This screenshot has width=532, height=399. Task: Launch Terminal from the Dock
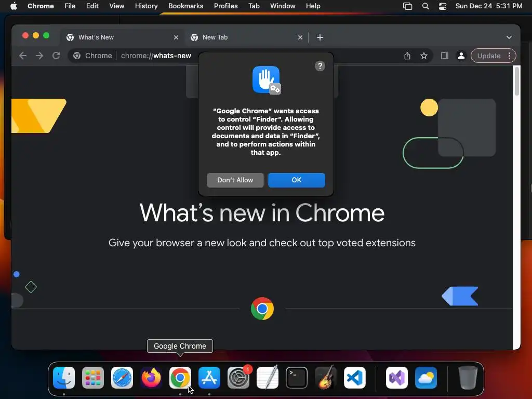click(297, 378)
